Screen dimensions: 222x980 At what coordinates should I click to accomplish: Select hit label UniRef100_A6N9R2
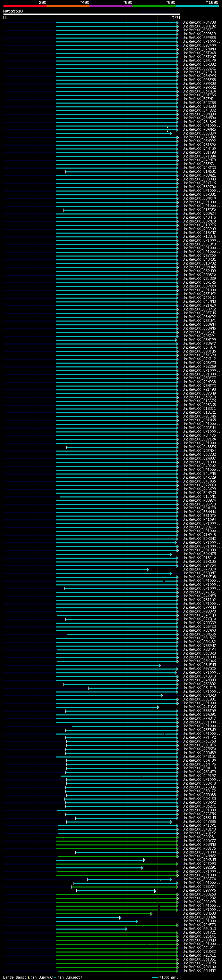click(199, 141)
